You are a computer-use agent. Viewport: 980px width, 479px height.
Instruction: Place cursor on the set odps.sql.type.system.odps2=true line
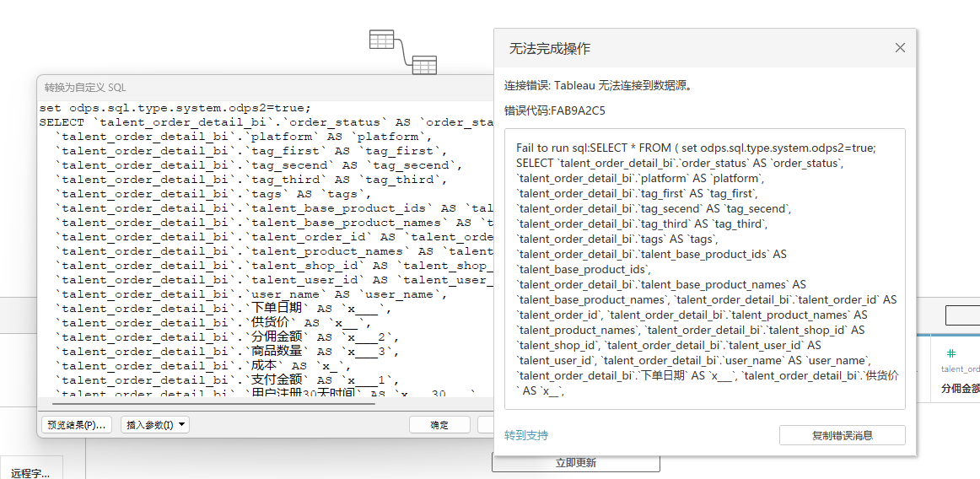click(175, 108)
